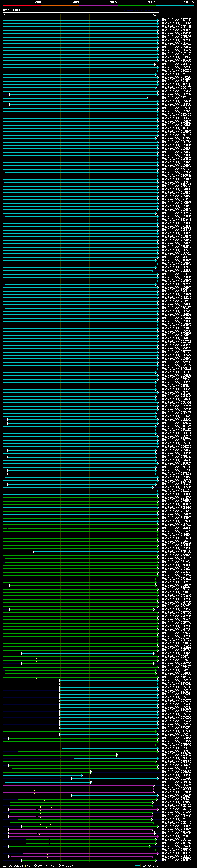Open UniRef100_P48631 entry
The image size is (197, 868).
(x=177, y=61)
